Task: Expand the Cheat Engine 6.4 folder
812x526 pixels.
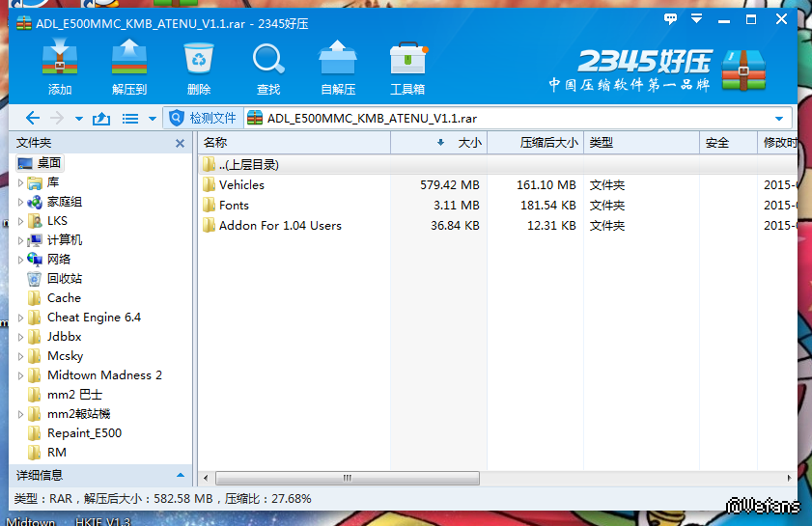Action: [x=20, y=318]
